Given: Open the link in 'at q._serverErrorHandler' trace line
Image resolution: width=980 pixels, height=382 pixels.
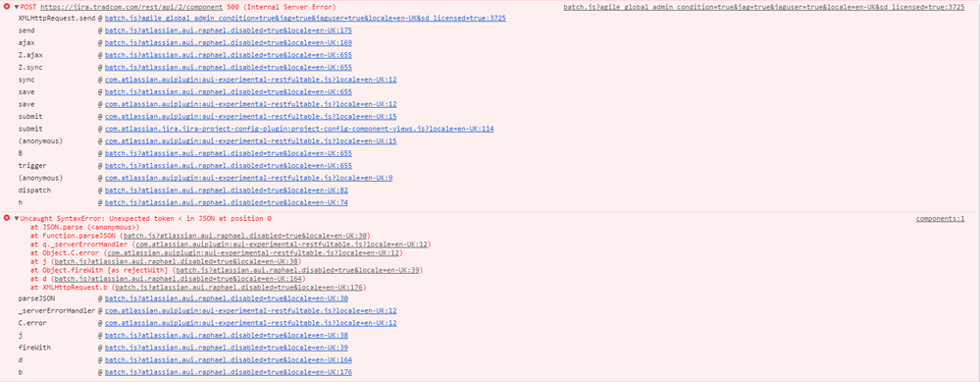Looking at the screenshot, I should pyautogui.click(x=282, y=245).
